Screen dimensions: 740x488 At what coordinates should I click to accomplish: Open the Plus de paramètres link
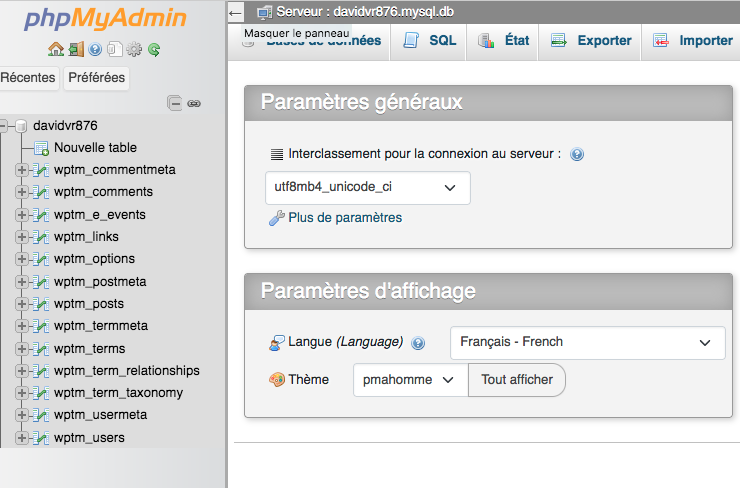(x=344, y=218)
